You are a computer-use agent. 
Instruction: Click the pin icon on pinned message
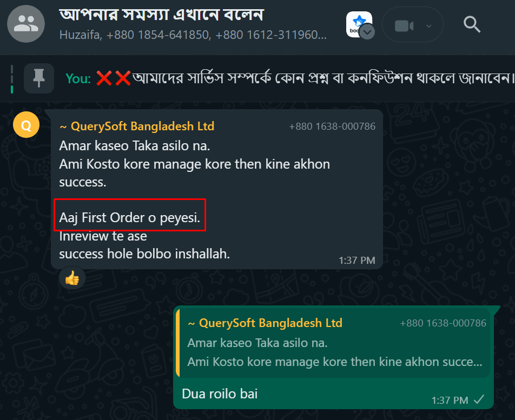(38, 78)
